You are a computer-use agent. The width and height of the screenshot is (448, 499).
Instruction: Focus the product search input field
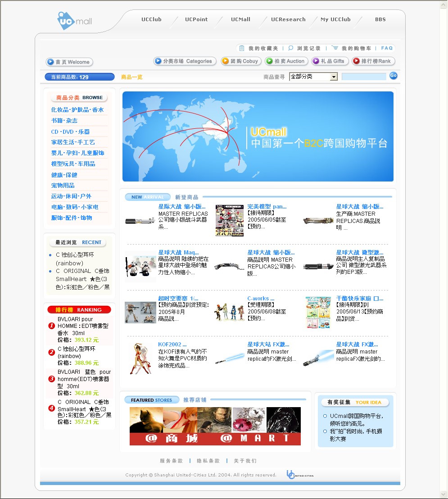click(x=364, y=77)
